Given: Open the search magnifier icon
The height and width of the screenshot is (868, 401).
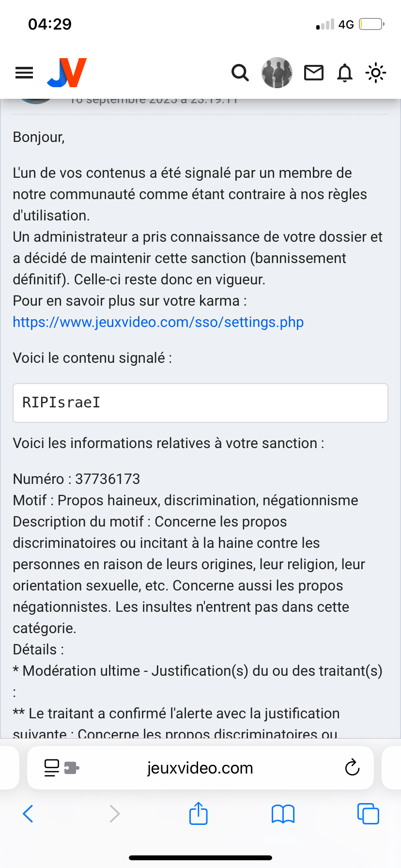Looking at the screenshot, I should pyautogui.click(x=240, y=73).
